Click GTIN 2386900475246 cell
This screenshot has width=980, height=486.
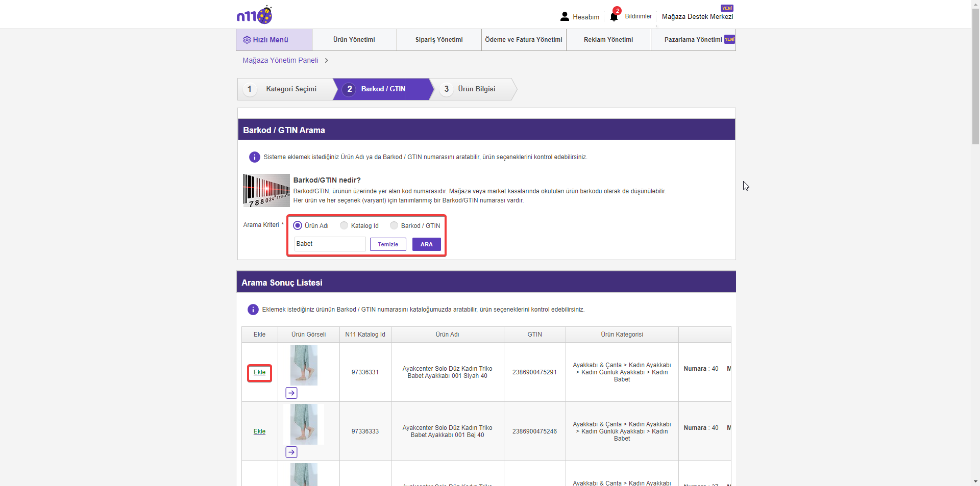click(534, 431)
